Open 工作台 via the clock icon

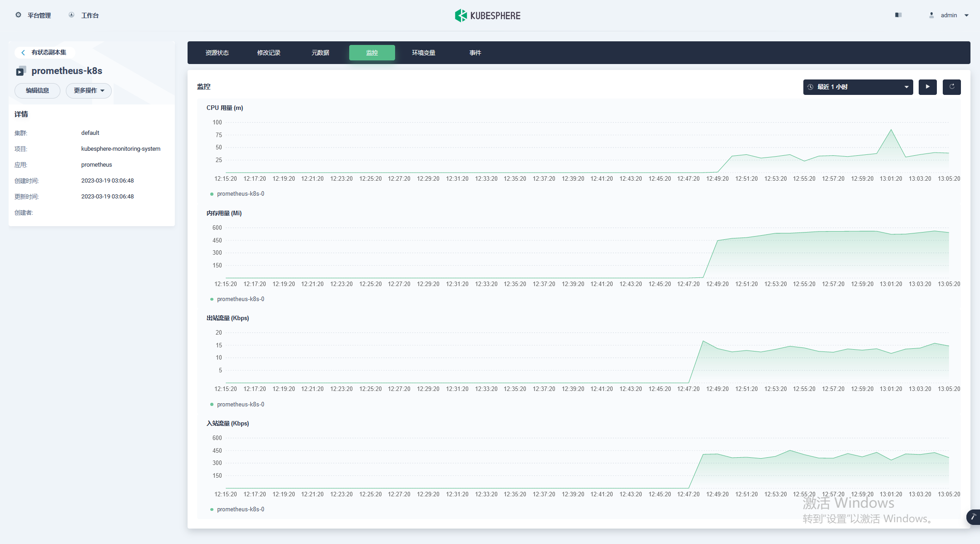(x=71, y=15)
